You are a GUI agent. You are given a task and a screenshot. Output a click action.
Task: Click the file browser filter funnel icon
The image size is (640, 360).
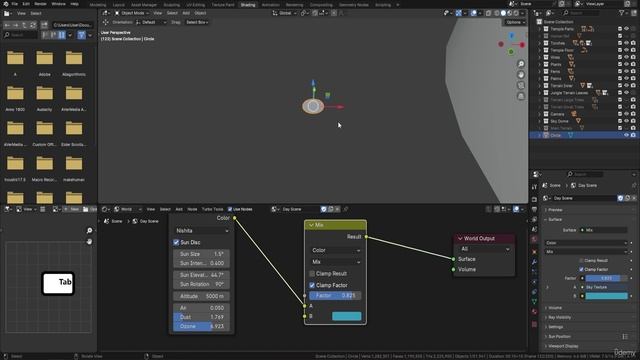(x=82, y=35)
